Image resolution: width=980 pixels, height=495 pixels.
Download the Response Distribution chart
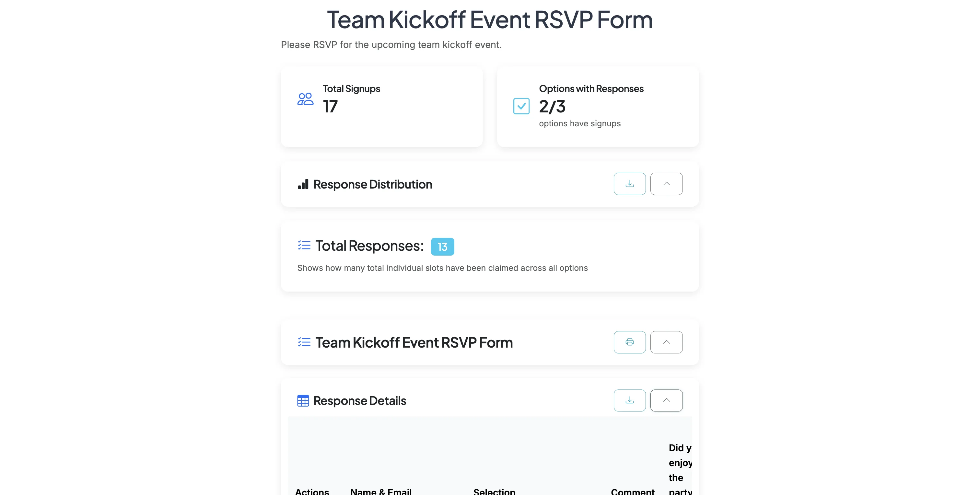pyautogui.click(x=629, y=184)
